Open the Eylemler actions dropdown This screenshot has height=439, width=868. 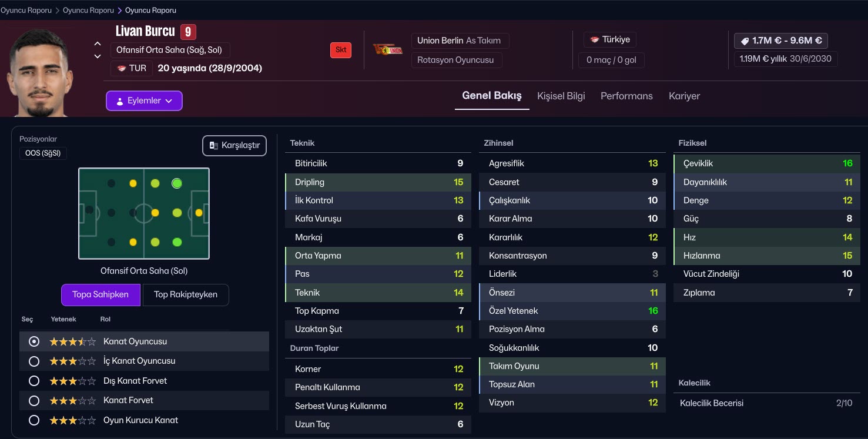pyautogui.click(x=144, y=100)
